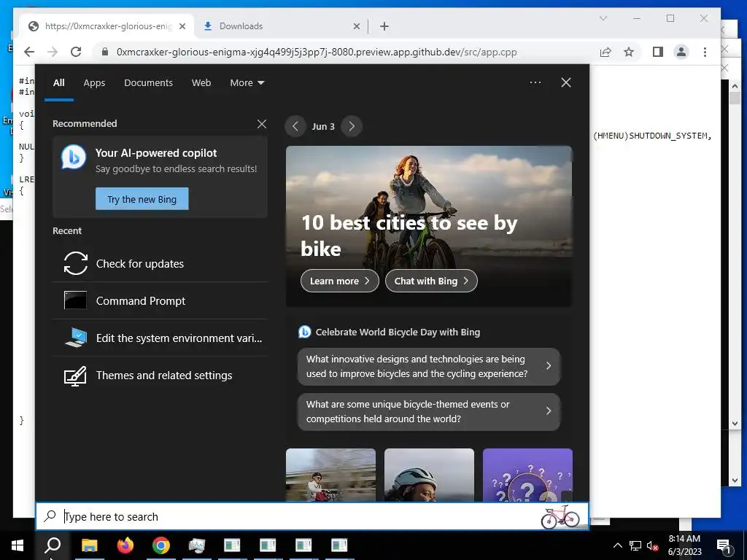Dismiss the Recommended section
The height and width of the screenshot is (560, 747).
262,124
